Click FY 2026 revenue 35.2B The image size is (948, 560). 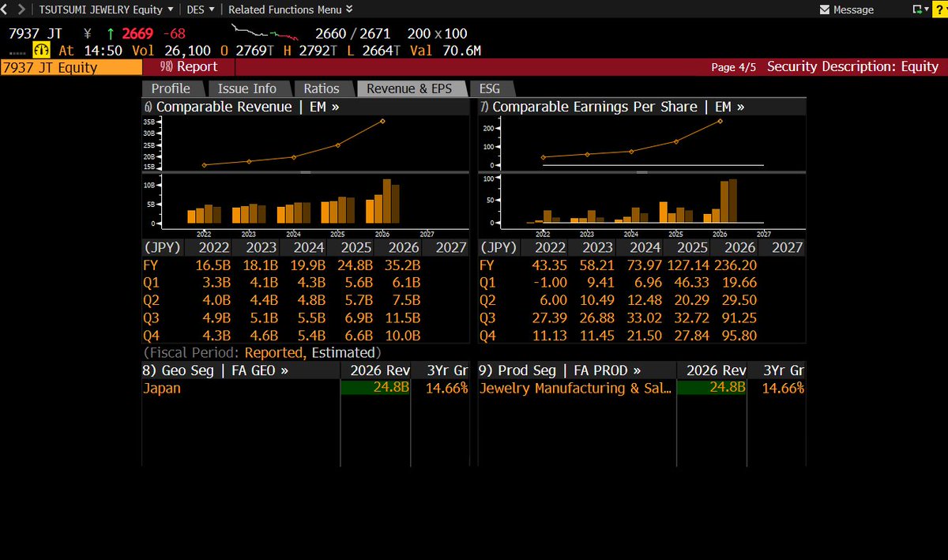pyautogui.click(x=403, y=265)
